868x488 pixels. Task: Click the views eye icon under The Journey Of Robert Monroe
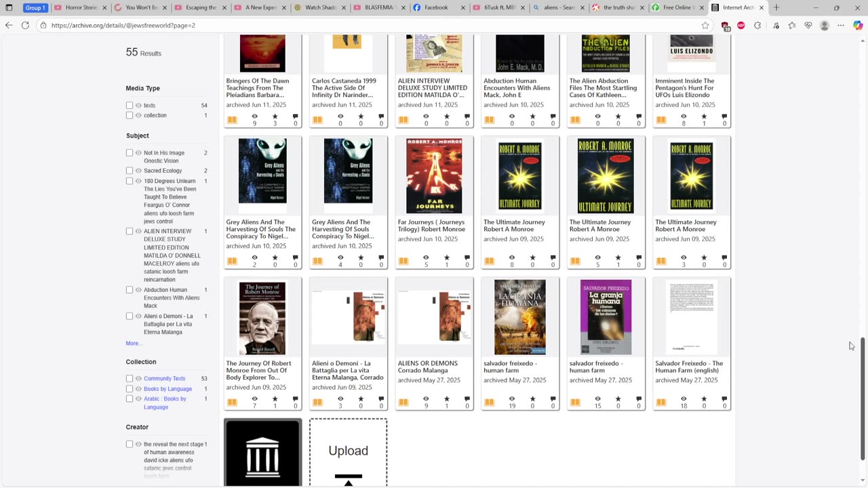coord(254,399)
